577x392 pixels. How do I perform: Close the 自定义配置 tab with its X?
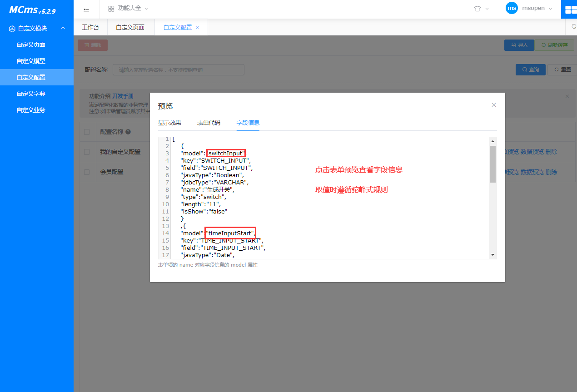click(x=198, y=27)
